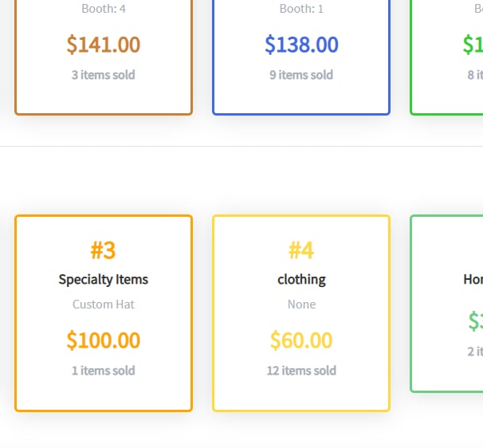
Task: Click the cut-off 2 items sold text
Action: pos(475,352)
